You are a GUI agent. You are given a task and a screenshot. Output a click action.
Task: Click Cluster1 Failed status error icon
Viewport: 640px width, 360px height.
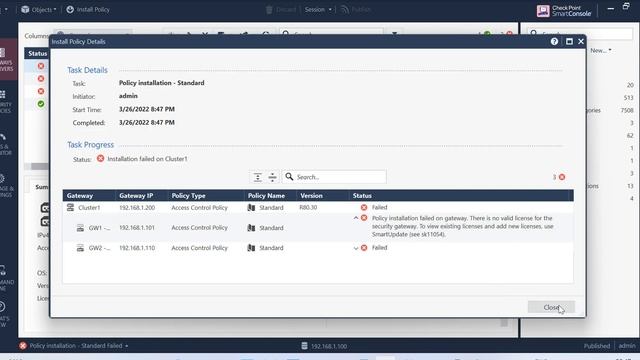(364, 207)
